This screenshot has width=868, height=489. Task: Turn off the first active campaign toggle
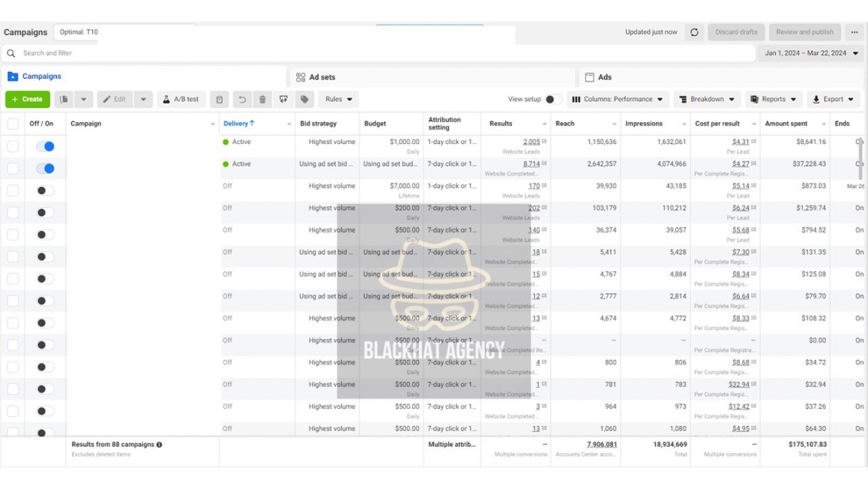pyautogui.click(x=46, y=146)
